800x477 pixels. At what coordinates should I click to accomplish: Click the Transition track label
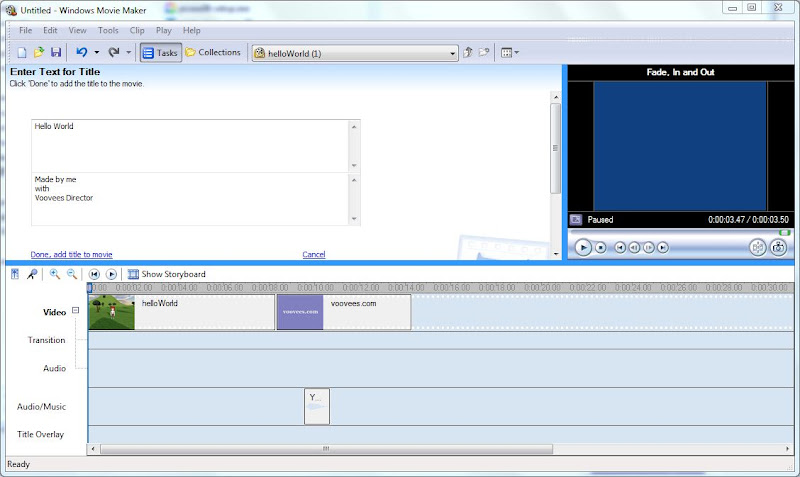pos(46,340)
